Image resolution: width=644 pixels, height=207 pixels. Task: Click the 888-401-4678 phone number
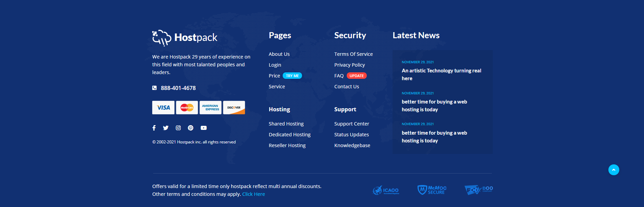(x=178, y=88)
